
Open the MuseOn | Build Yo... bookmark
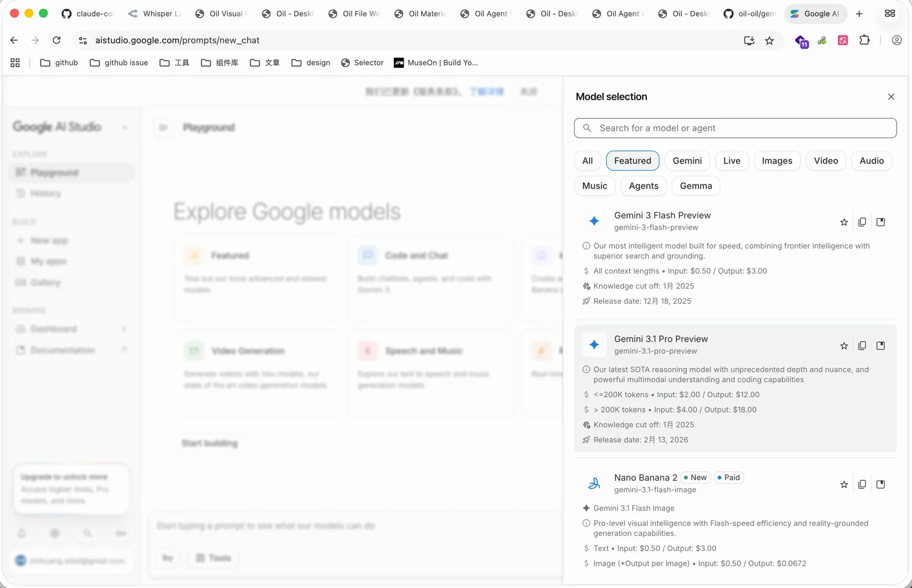436,63
